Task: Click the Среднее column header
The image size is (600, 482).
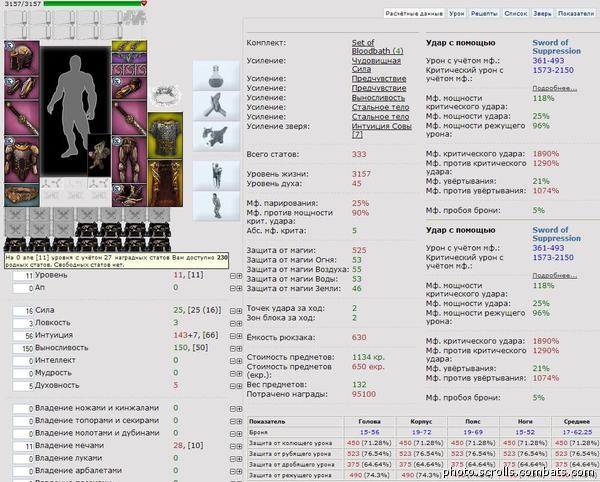Action: [576, 422]
